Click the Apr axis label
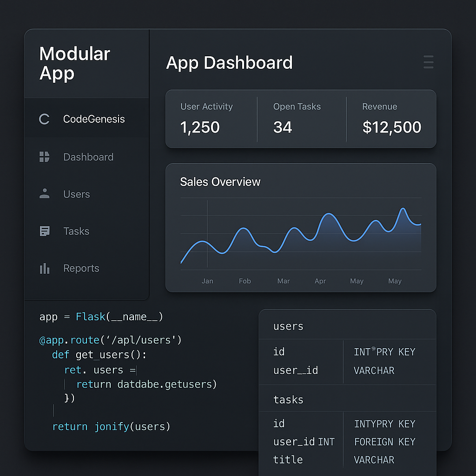This screenshot has height=476, width=476. coord(320,281)
